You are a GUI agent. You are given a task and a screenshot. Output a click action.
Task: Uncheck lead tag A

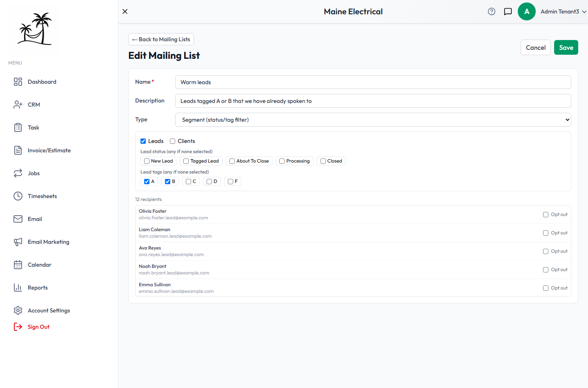point(147,181)
